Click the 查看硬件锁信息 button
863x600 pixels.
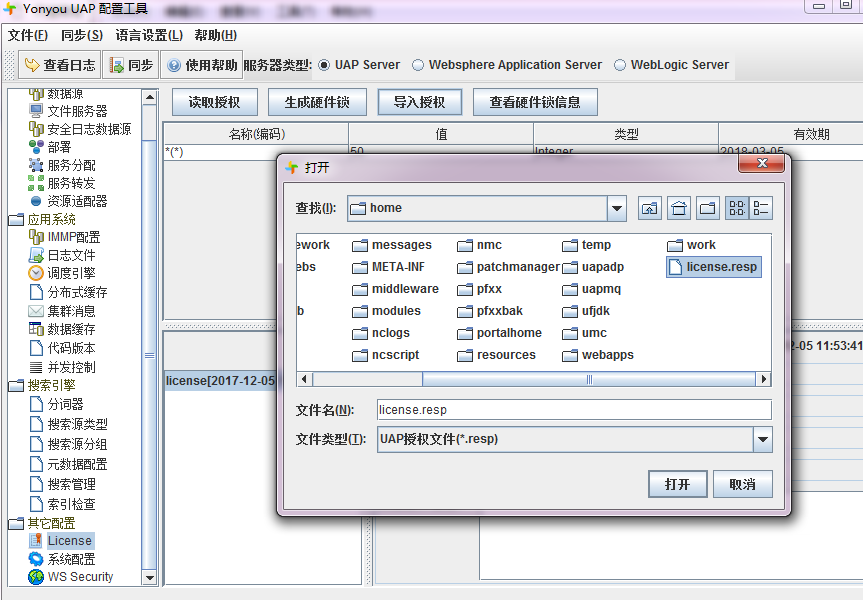pyautogui.click(x=535, y=102)
